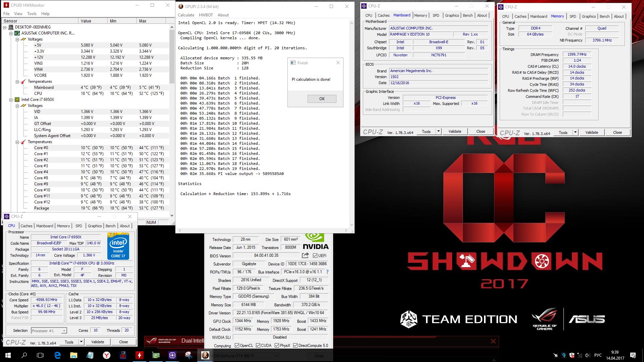Click the blue arrow app tray icon
This screenshot has width=644, height=362.
tap(563, 355)
